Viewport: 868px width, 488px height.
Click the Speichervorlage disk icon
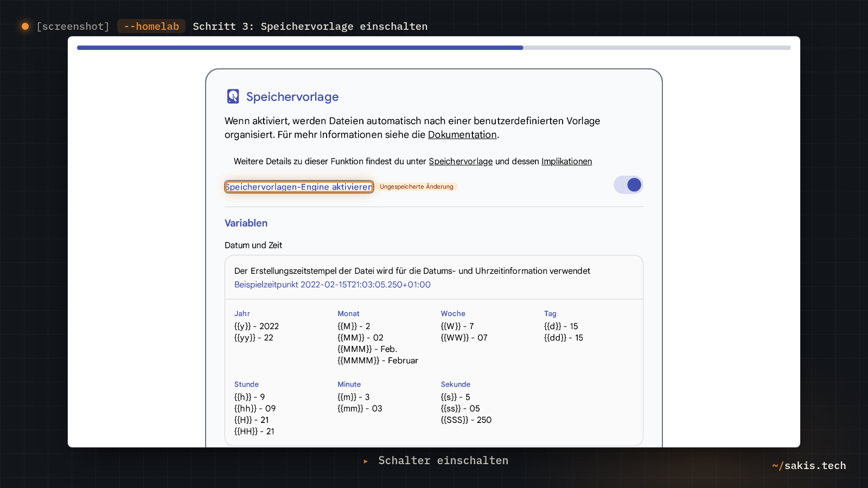coord(233,97)
